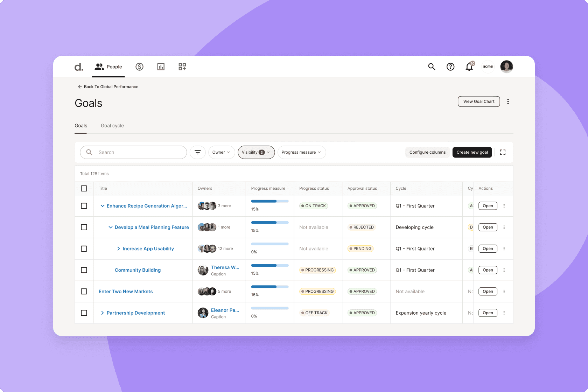This screenshot has height=392, width=588.
Task: Click owner avatars in Enhance Recipe row
Action: [207, 206]
